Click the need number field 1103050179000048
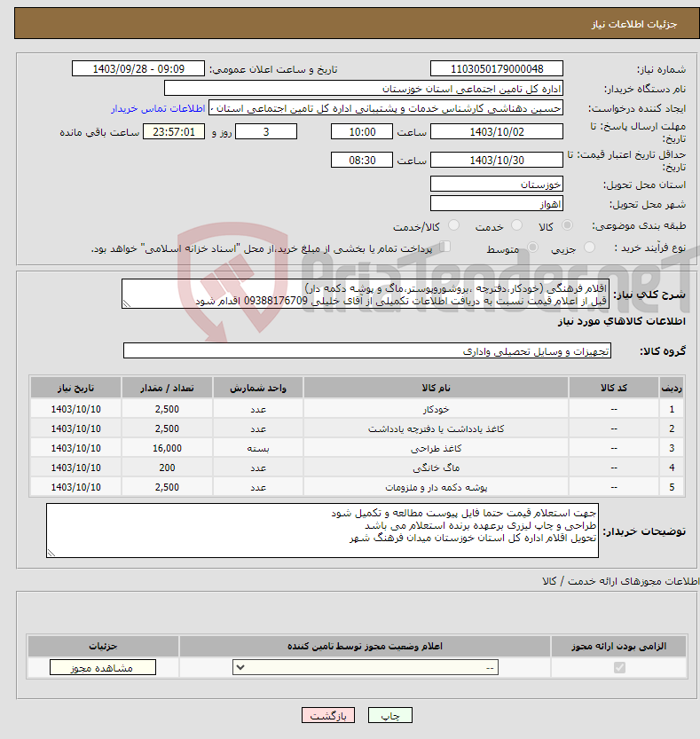The width and height of the screenshot is (700, 739). (497, 69)
